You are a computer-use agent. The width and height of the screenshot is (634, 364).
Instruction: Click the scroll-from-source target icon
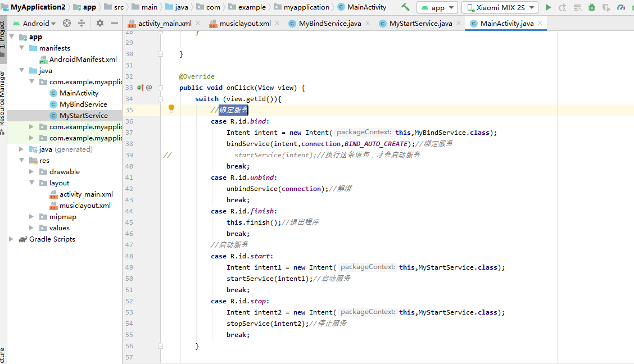point(67,24)
